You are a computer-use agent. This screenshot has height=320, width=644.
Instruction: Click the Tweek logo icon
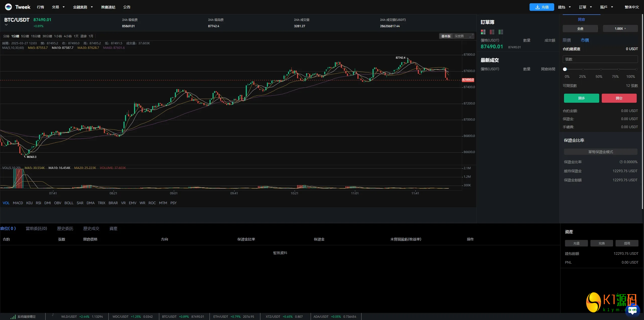8,7
